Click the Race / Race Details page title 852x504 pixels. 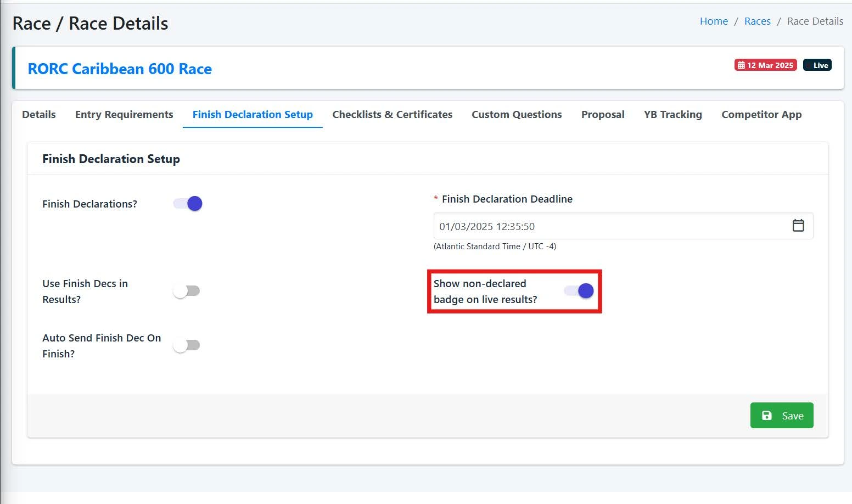pos(91,23)
